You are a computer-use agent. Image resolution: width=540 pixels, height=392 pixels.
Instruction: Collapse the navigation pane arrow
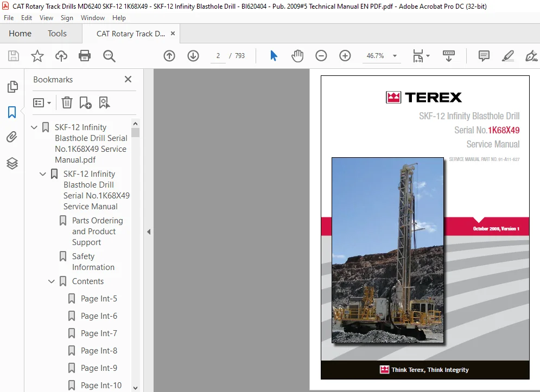[149, 232]
